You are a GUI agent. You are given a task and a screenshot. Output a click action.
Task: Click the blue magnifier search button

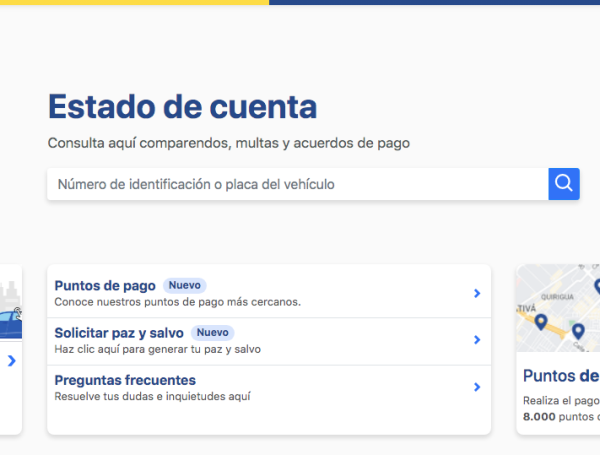pos(564,184)
